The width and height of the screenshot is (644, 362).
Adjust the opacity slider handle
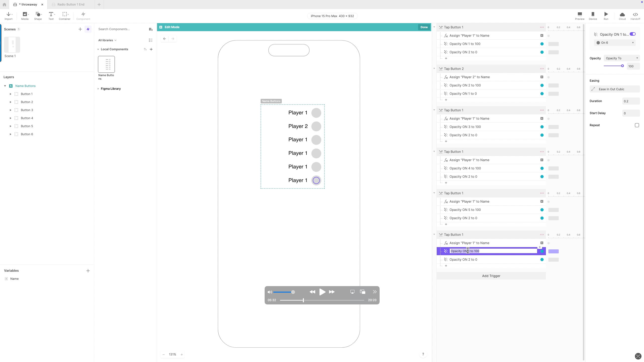tap(622, 66)
